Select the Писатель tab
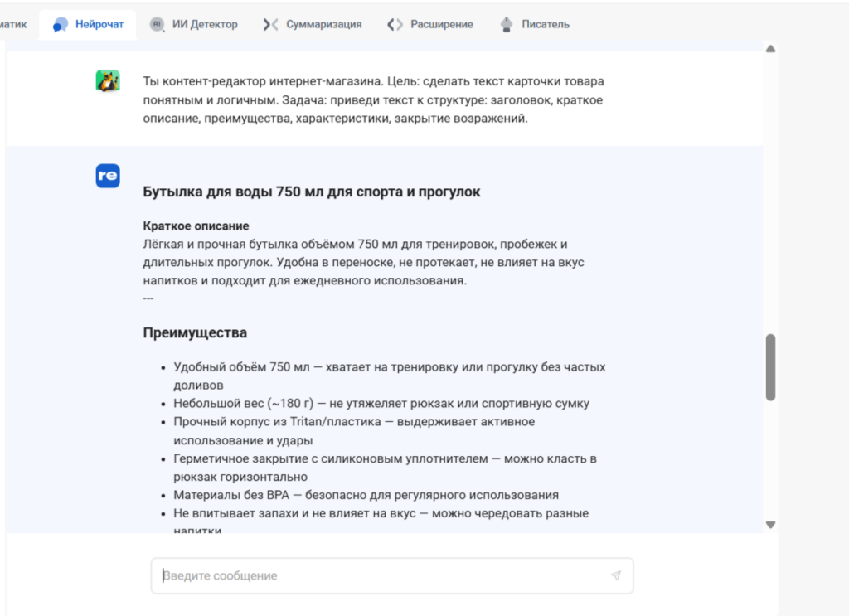849x616 pixels. point(545,25)
